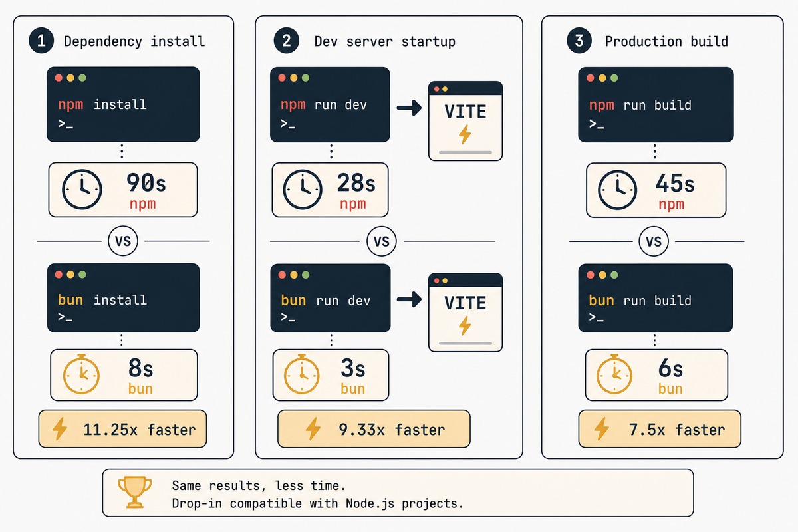Click the '11.25x faster' label
The width and height of the screenshot is (798, 532).
point(140,430)
